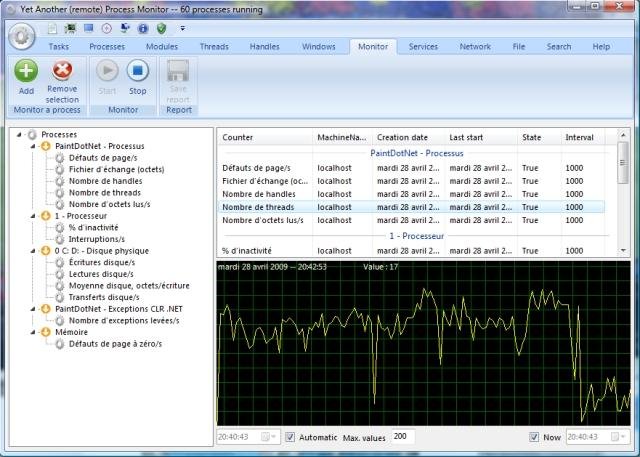This screenshot has height=457, width=640.
Task: Click the document icon in the quick access bar
Action: [x=52, y=29]
